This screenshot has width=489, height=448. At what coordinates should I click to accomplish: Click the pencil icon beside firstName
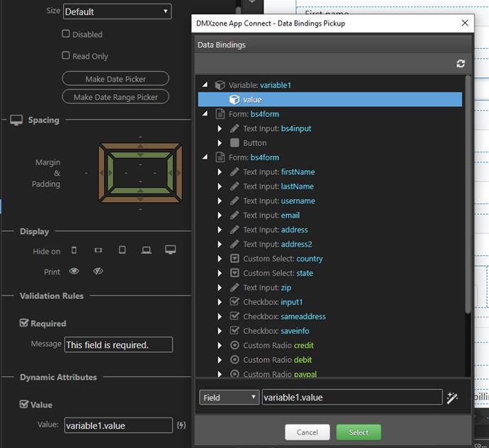tap(234, 172)
